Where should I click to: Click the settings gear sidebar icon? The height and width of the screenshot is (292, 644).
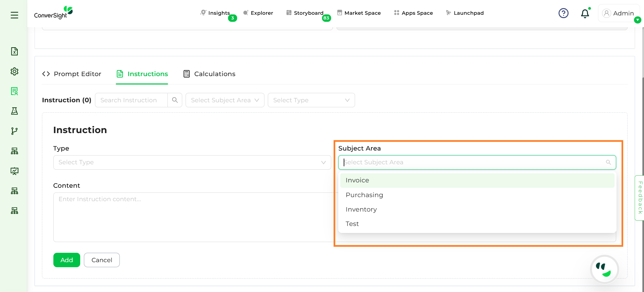tap(14, 71)
